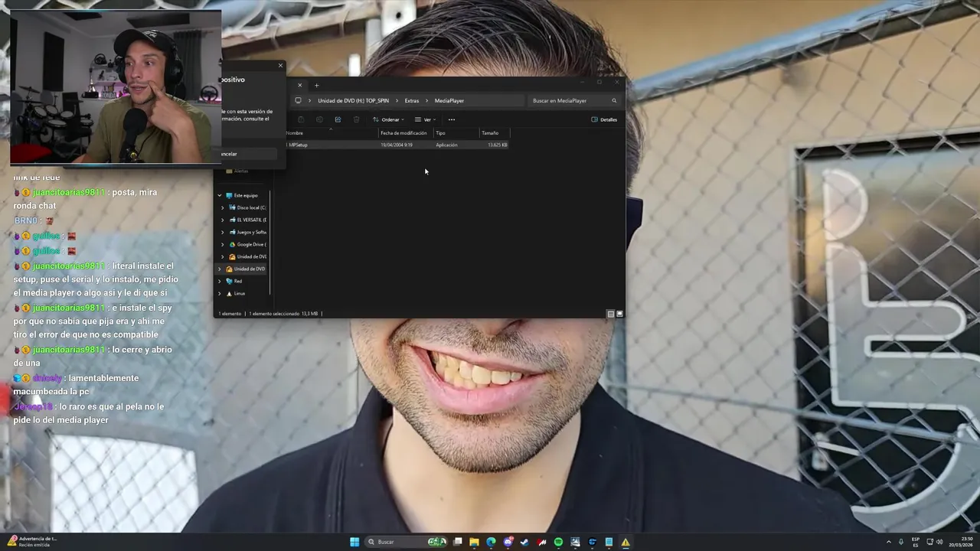Image resolution: width=980 pixels, height=551 pixels.
Task: Open the yellow warning triangle taskbar app
Action: [626, 542]
